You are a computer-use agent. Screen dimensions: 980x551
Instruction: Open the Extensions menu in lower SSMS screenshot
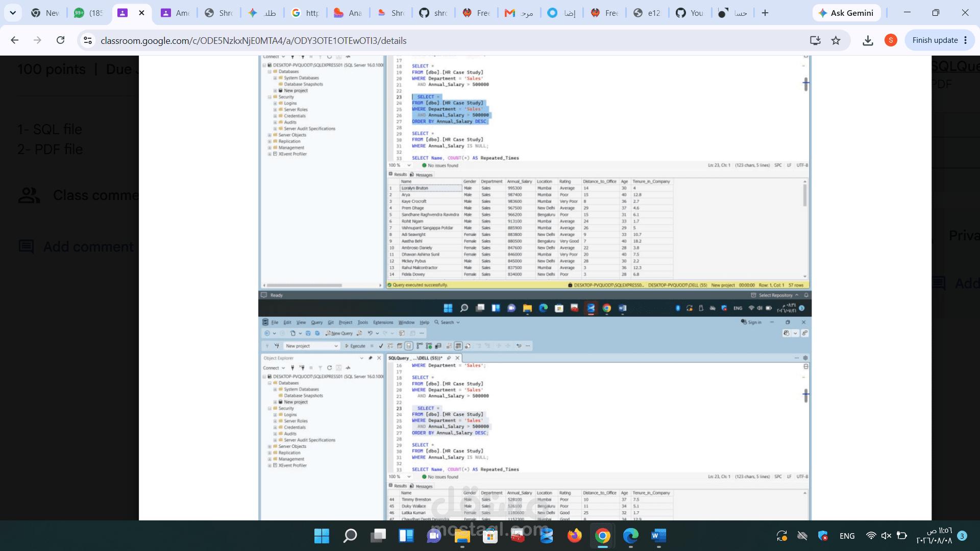(383, 322)
